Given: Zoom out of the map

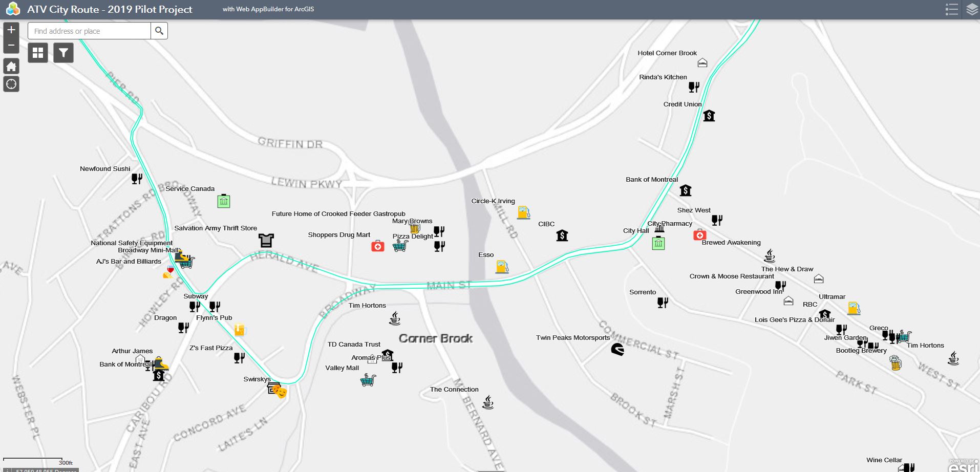Looking at the screenshot, I should pyautogui.click(x=11, y=46).
